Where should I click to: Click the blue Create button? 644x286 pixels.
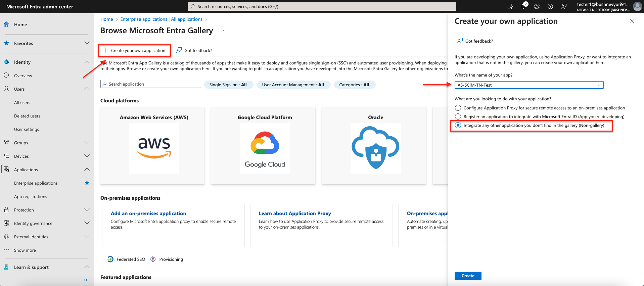pyautogui.click(x=468, y=276)
